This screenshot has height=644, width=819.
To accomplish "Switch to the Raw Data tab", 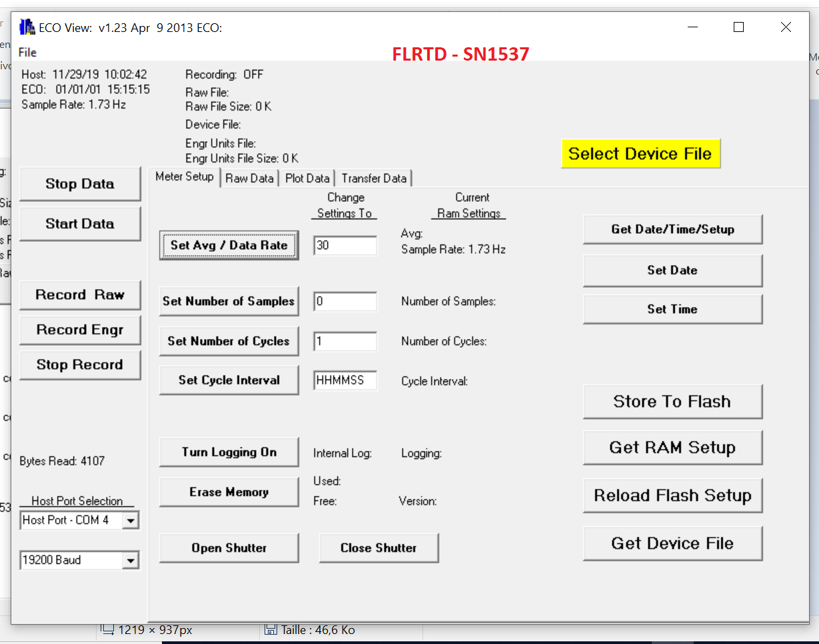I will [249, 178].
